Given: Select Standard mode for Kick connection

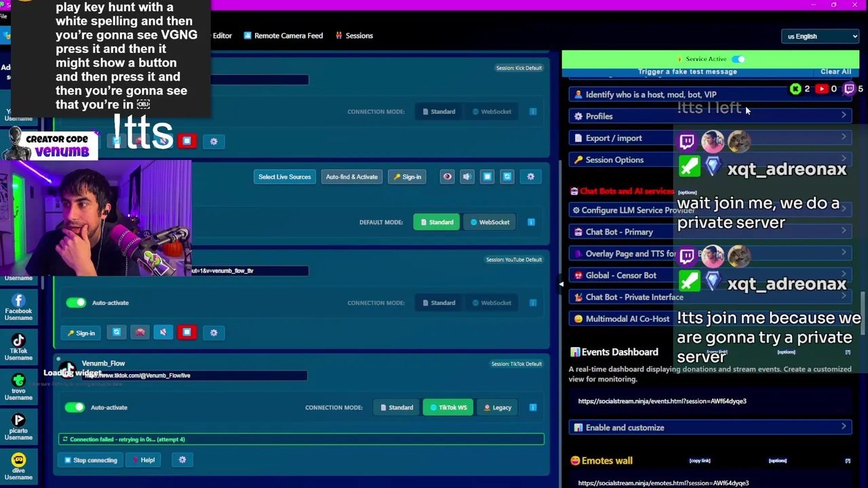Looking at the screenshot, I should (438, 112).
